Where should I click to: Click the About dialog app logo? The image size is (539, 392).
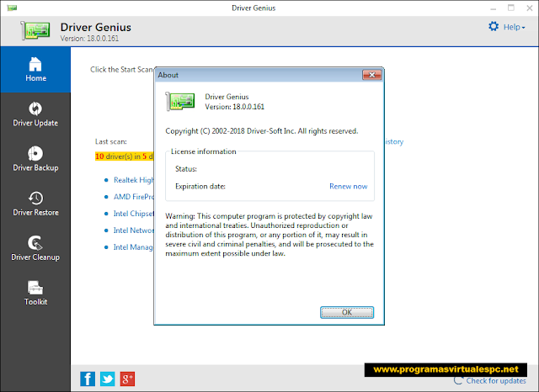click(180, 102)
